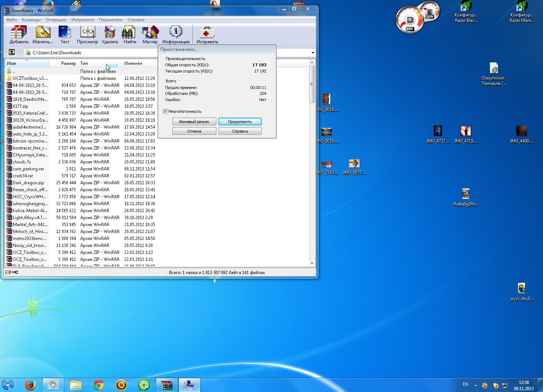Click the Извлечь (Extract) toolbar icon

(x=43, y=34)
